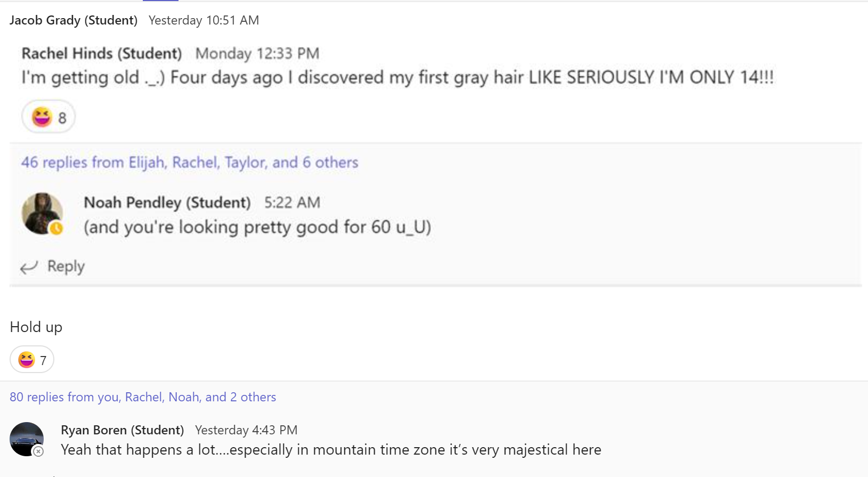The width and height of the screenshot is (868, 477).
Task: Click Noah Pendley's name
Action: click(x=167, y=203)
